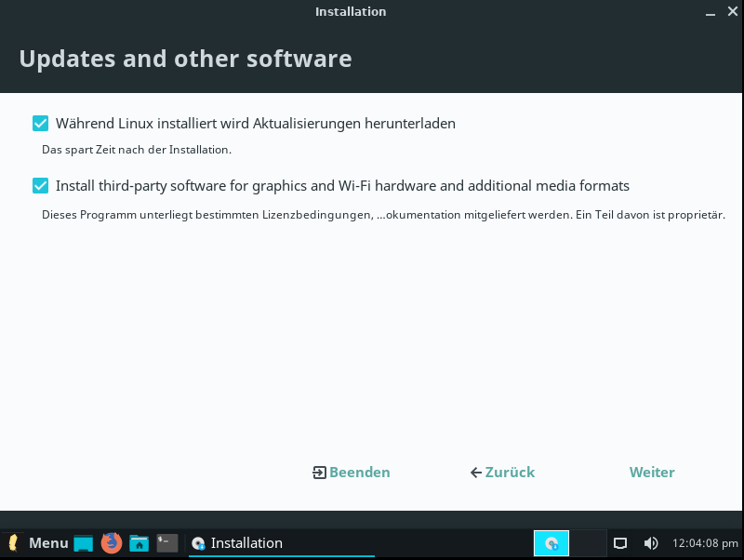Click the Show Desktop icon in the taskbar
The width and height of the screenshot is (744, 560).
84,543
